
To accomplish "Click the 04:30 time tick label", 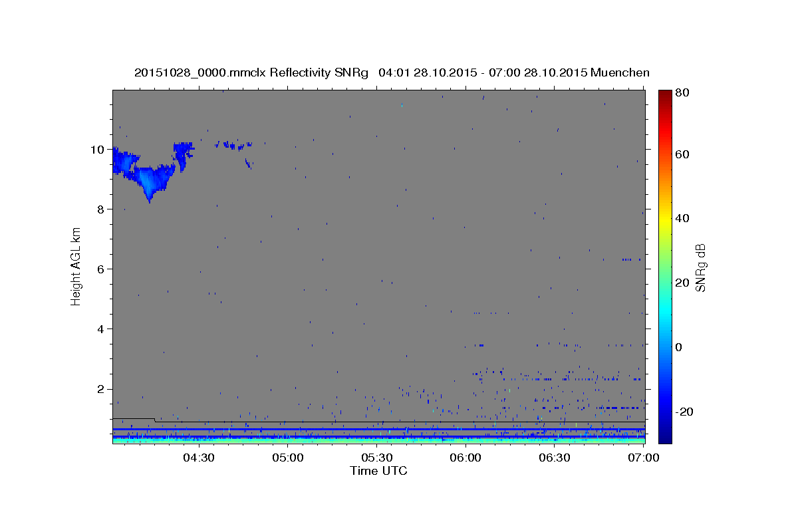I will (198, 458).
